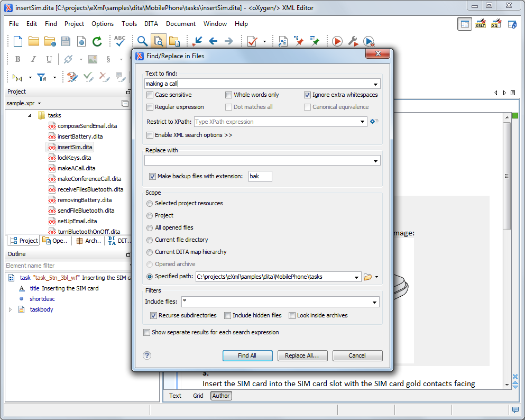The image size is (525, 420).
Task: Open the Tools menu
Action: pos(129,24)
